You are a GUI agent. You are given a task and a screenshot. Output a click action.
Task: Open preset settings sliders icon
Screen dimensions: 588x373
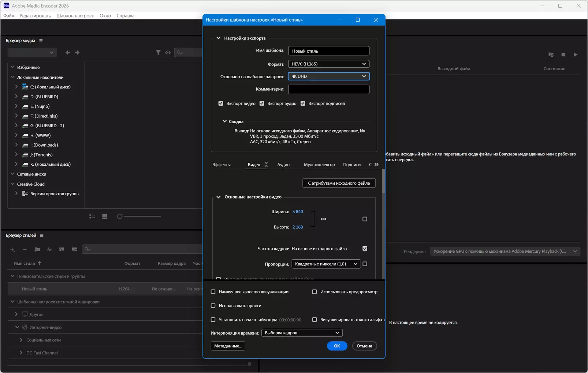pos(50,249)
